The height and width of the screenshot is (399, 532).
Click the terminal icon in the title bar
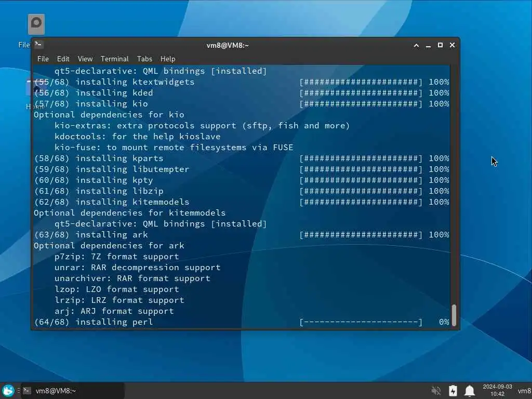(38, 45)
